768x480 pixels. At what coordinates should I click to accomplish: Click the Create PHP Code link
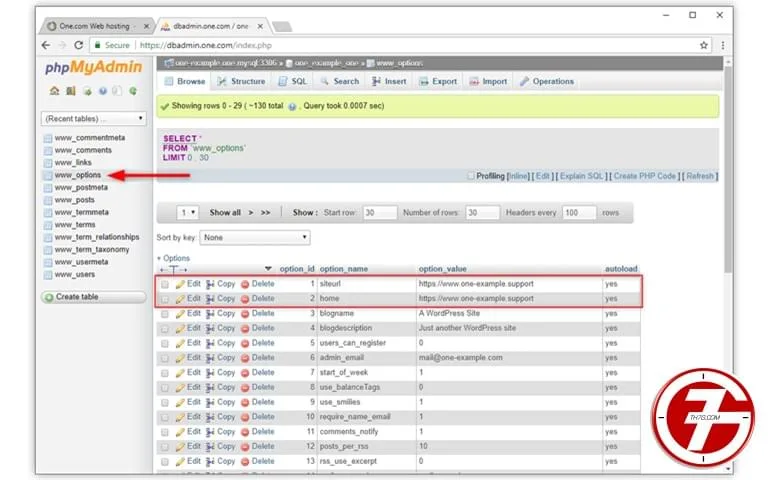pyautogui.click(x=645, y=176)
